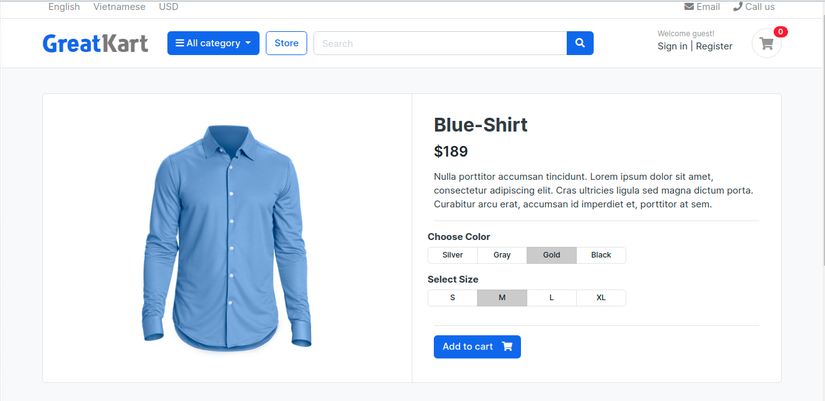825x401 pixels.
Task: Click the envelope icon beside Email
Action: 689,7
